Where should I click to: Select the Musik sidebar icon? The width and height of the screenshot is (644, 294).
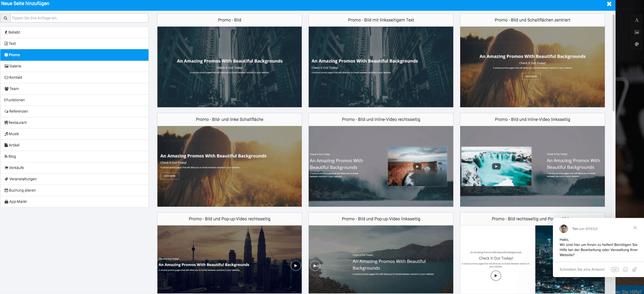[6, 134]
